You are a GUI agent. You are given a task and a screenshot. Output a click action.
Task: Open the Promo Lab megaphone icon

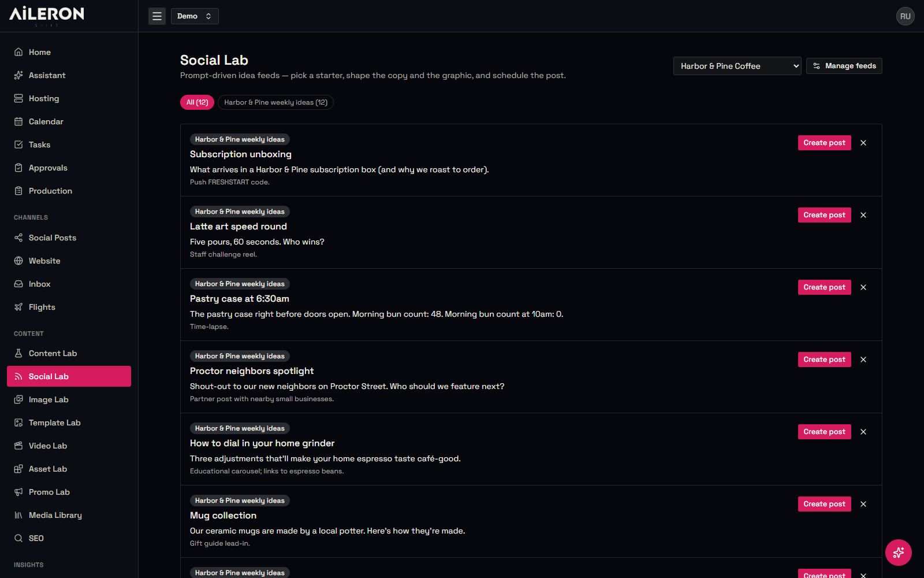18,492
